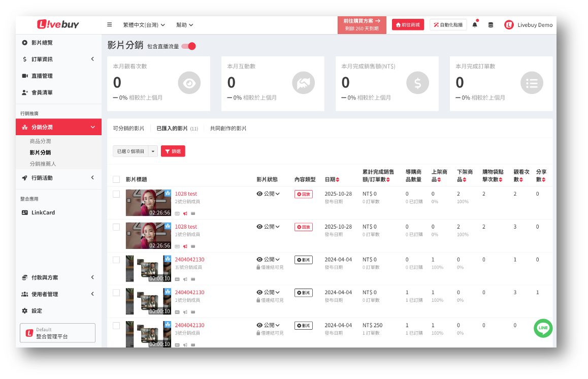588x379 pixels.
Task: Tick the checkbox for first 1028 test row
Action: [116, 194]
